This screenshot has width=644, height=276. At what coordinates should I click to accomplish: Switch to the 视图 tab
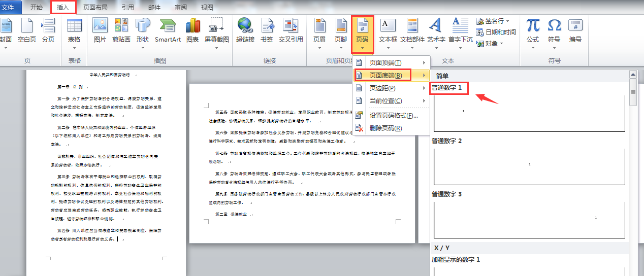coord(207,8)
